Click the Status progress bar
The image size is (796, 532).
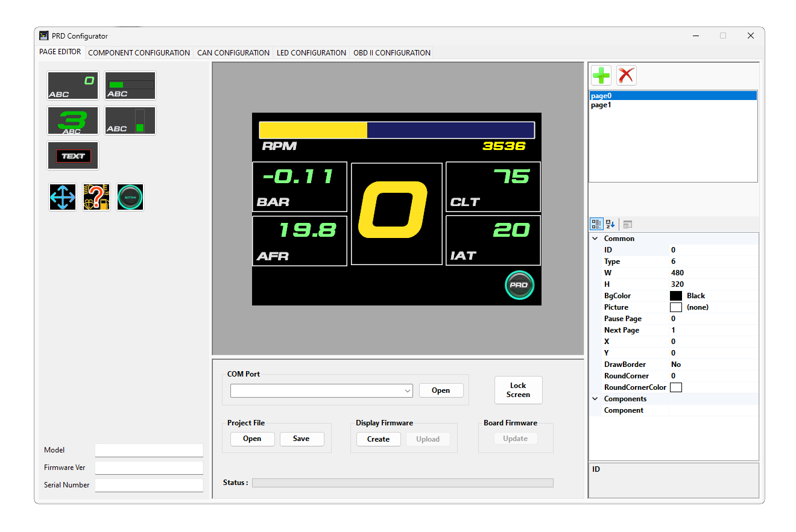click(402, 483)
